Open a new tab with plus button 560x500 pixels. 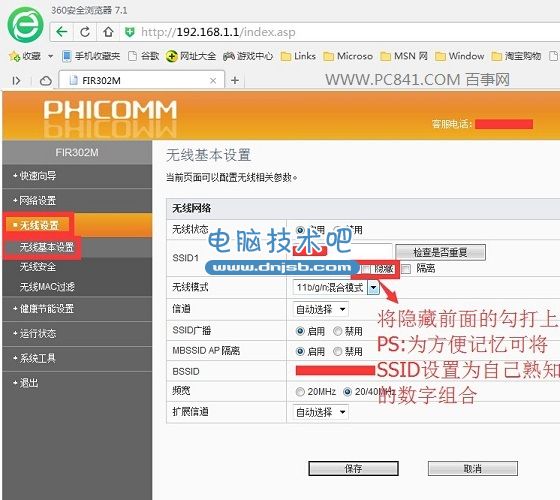[235, 81]
